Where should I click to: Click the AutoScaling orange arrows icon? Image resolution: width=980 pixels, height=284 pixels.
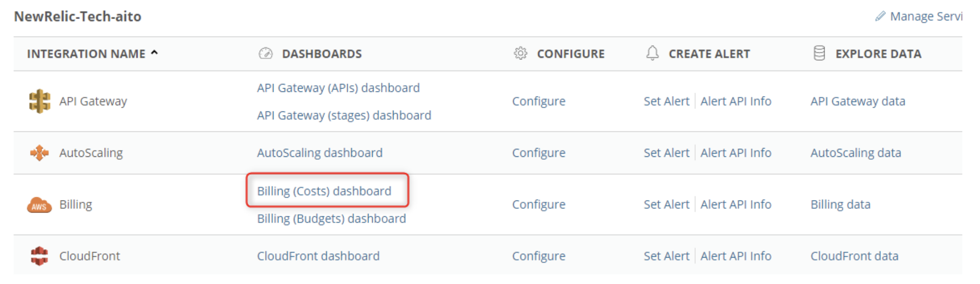click(x=39, y=153)
